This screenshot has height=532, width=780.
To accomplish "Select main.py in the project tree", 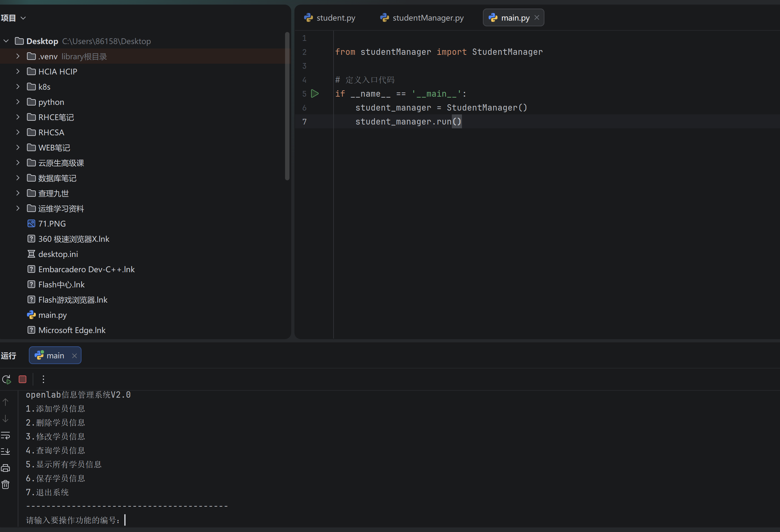I will click(52, 315).
